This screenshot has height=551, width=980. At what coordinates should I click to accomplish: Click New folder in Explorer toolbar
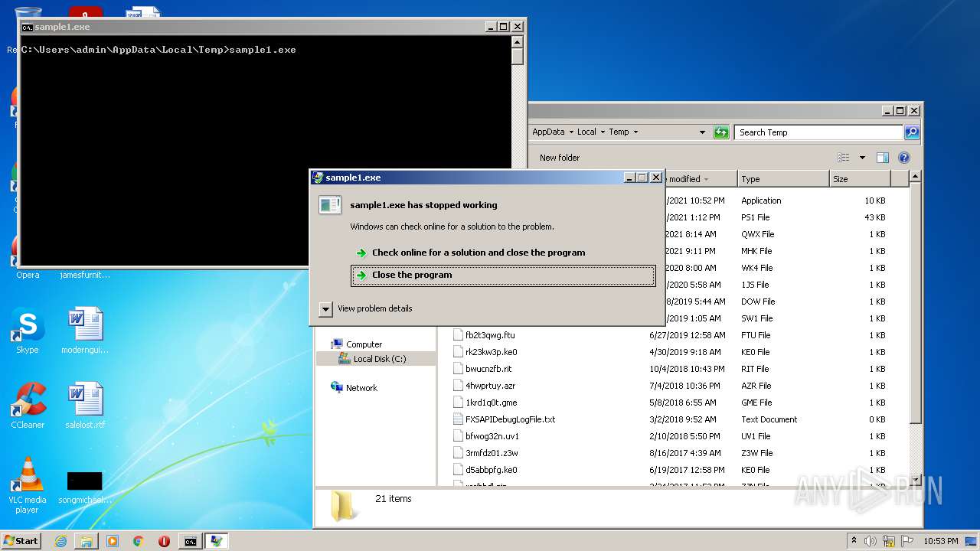[560, 158]
